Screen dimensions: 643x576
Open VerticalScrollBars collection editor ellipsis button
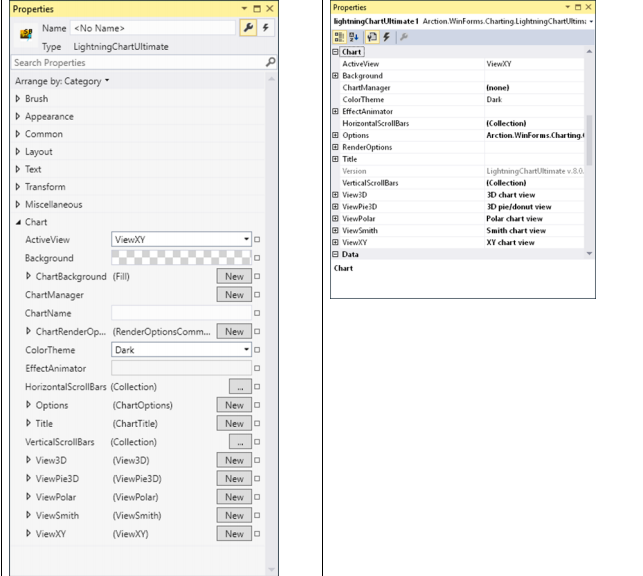click(x=240, y=442)
